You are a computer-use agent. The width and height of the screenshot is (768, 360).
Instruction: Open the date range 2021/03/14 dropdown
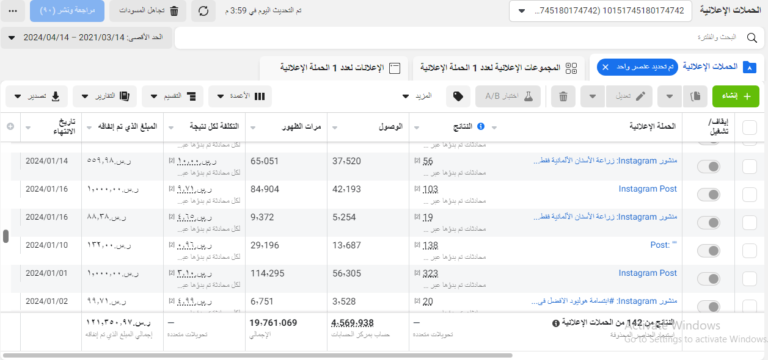tap(87, 38)
